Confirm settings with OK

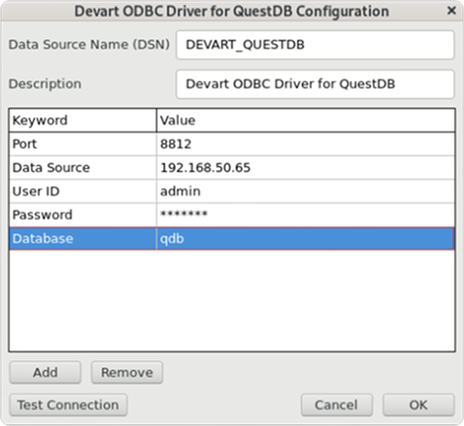coord(419,405)
